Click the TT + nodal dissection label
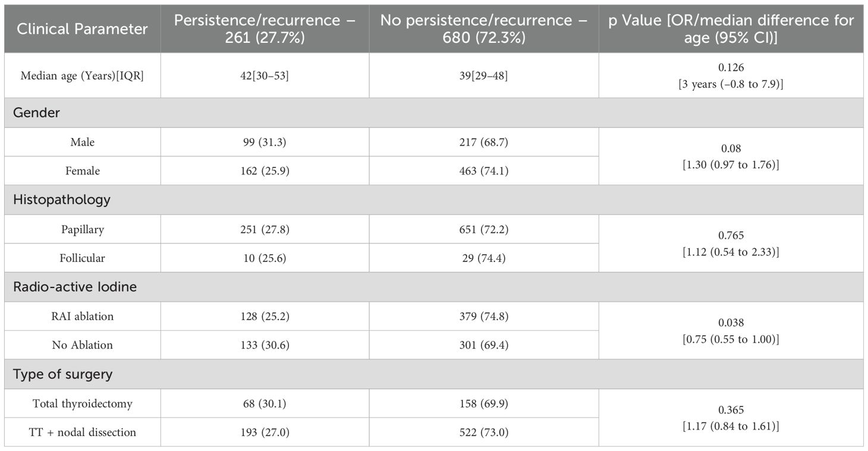 click(82, 432)
